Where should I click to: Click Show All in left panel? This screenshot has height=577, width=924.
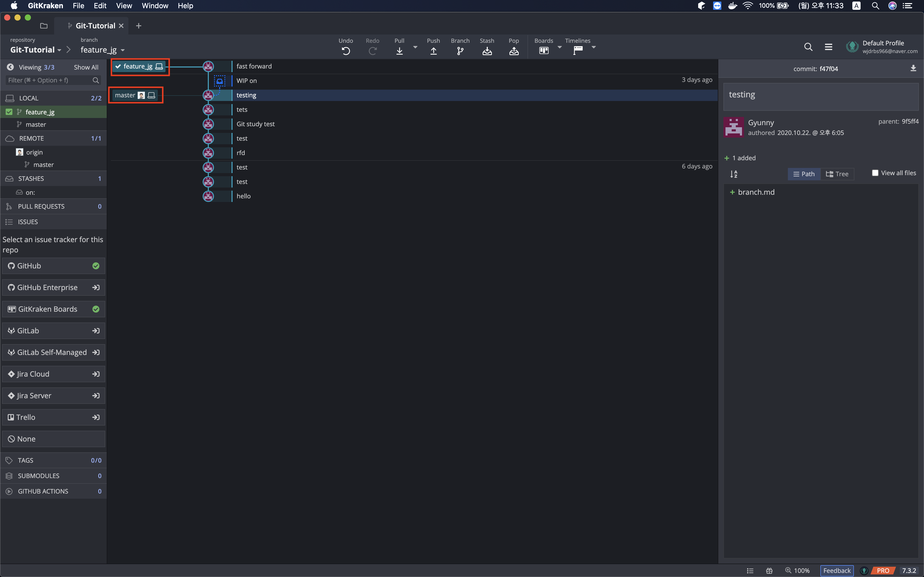click(86, 67)
